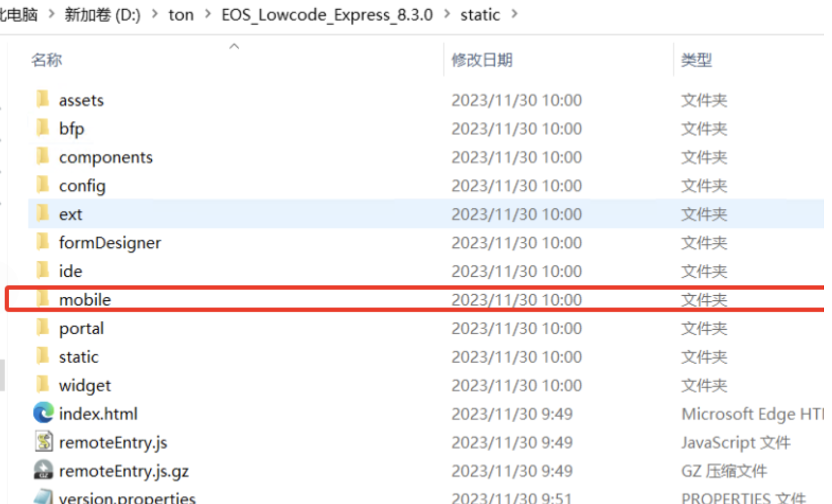This screenshot has width=832, height=504.
Task: Select the version.properties file icon
Action: (x=43, y=497)
